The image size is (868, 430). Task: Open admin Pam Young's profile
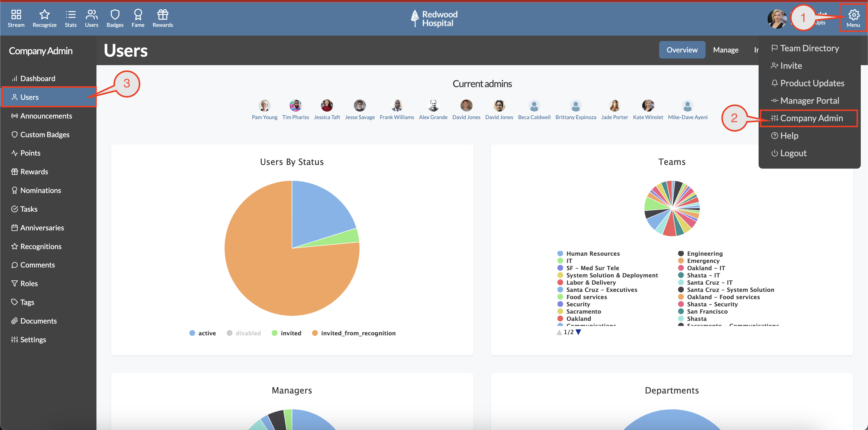(265, 110)
